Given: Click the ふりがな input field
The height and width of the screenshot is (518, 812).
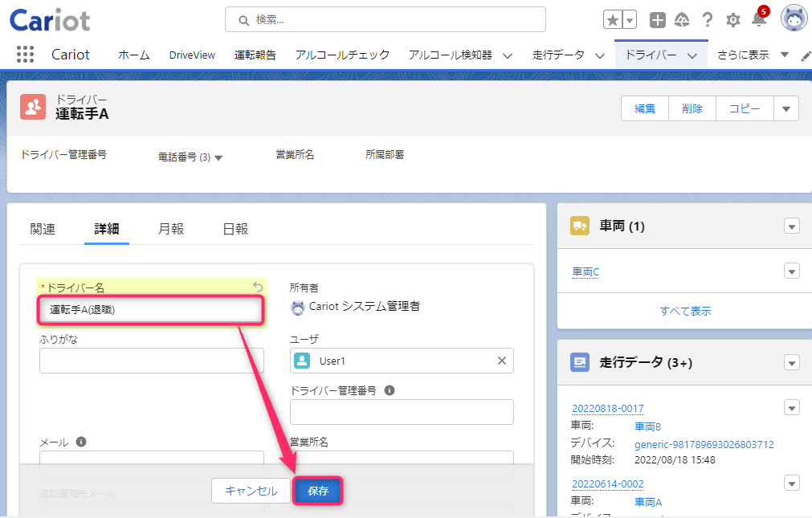Looking at the screenshot, I should (x=152, y=361).
